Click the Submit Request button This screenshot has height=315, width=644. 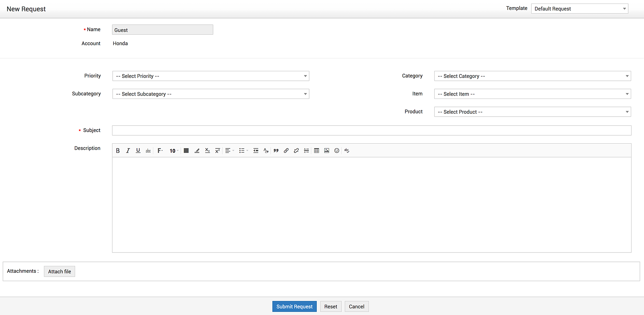click(x=294, y=307)
